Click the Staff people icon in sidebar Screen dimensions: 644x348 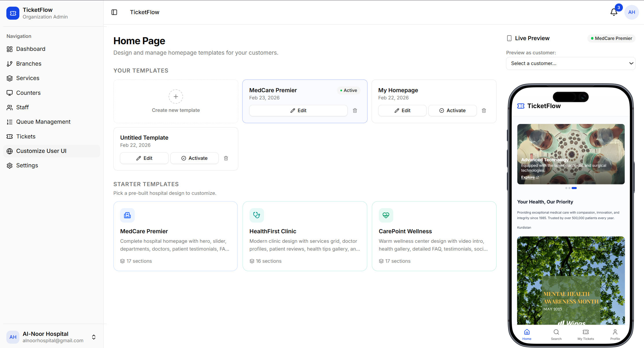point(10,107)
